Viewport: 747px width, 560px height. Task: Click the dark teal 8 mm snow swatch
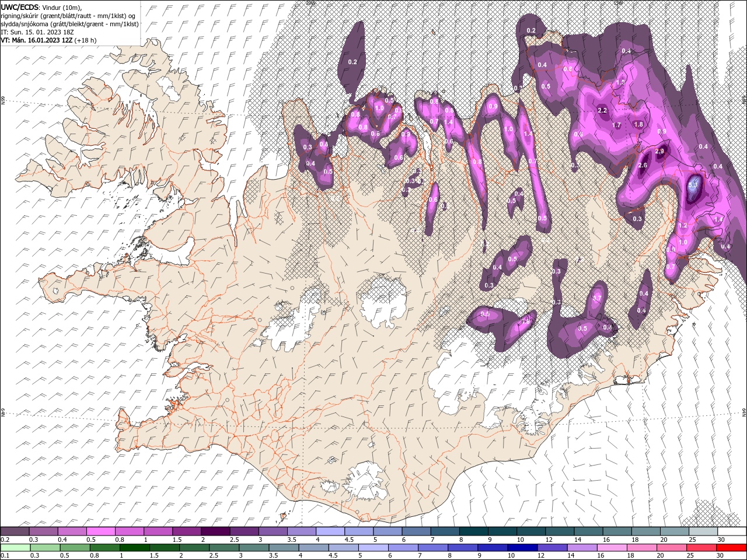pos(473,531)
